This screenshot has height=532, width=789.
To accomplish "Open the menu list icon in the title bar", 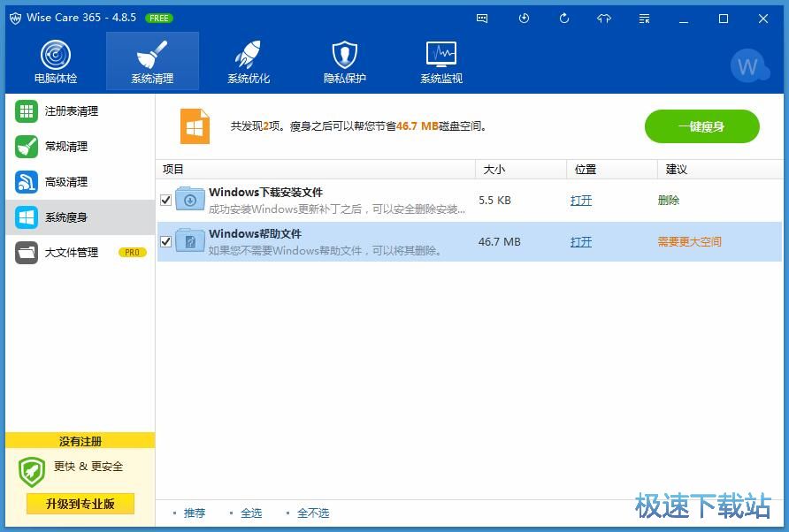I will pos(644,19).
